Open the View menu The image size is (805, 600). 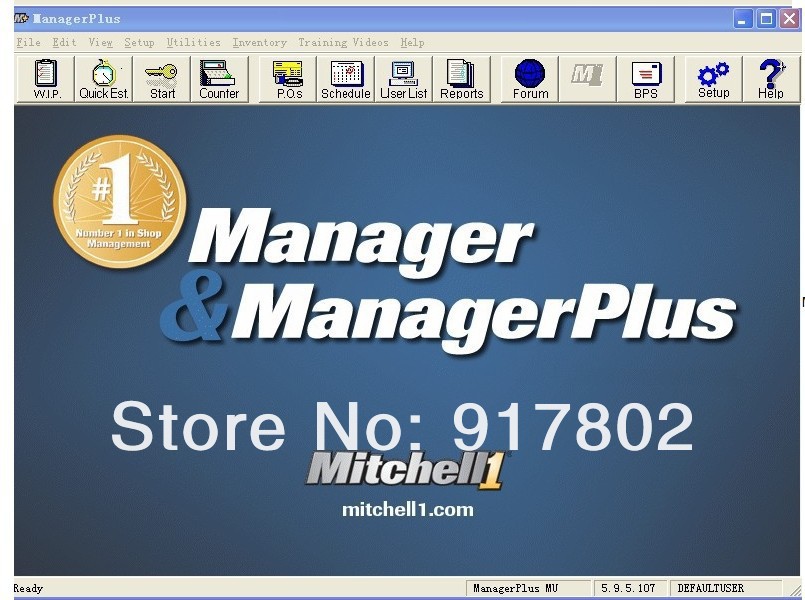[101, 43]
